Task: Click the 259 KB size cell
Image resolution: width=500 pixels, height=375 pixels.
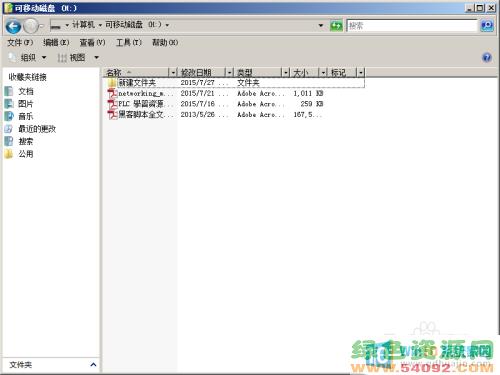Action: coord(312,104)
